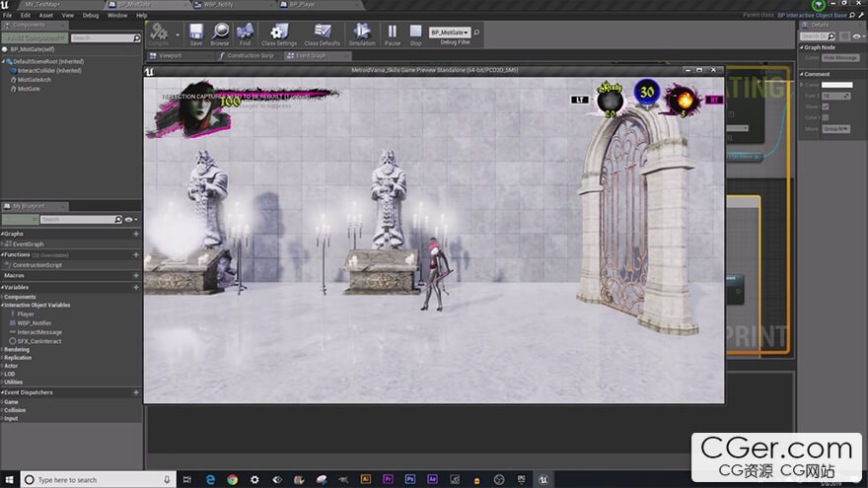Pause the running game preview
868x488 pixels.
pos(393,34)
